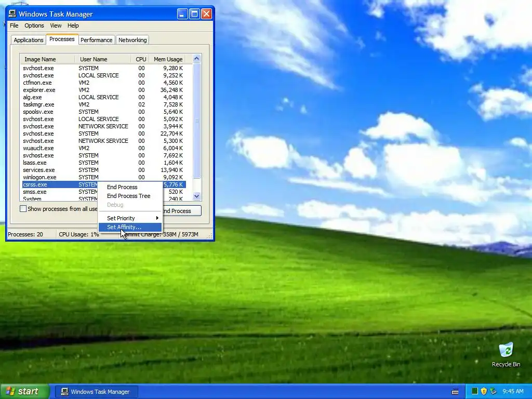Viewport: 532px width, 399px height.
Task: Click the language bar keyboard icon
Action: [x=455, y=392]
